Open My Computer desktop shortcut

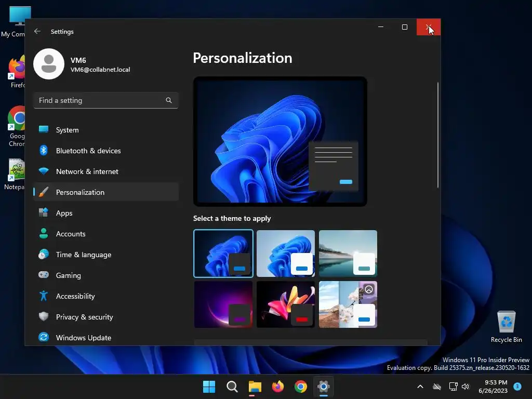pos(14,21)
